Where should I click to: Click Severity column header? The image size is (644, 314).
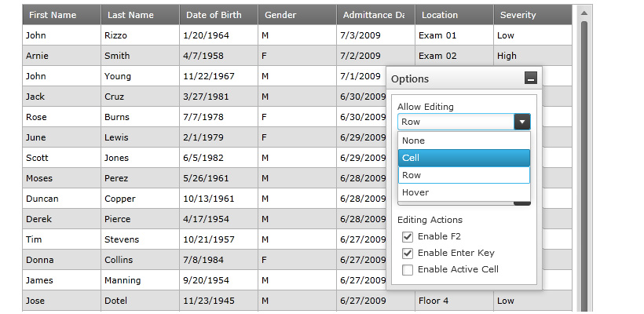click(532, 15)
